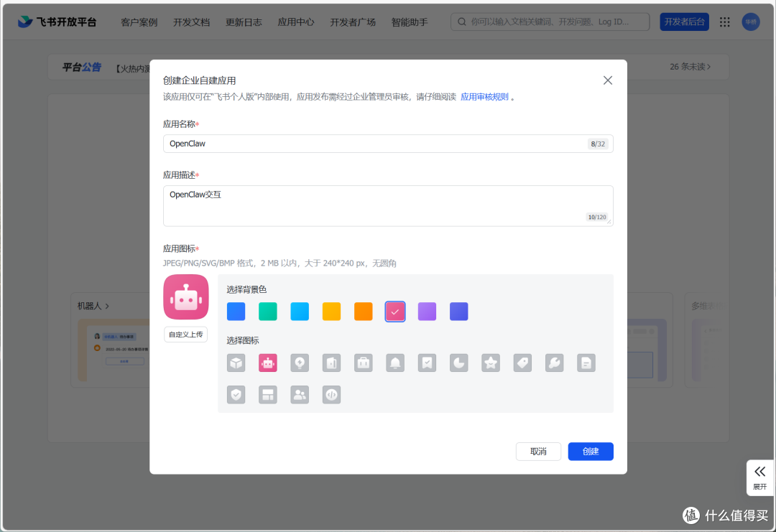This screenshot has height=532, width=776.
Task: Click the selected pink background color
Action: point(395,312)
